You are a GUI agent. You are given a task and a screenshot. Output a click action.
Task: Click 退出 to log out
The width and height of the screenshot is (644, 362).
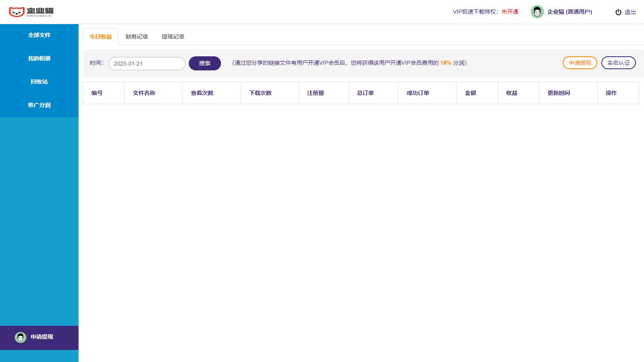630,12
